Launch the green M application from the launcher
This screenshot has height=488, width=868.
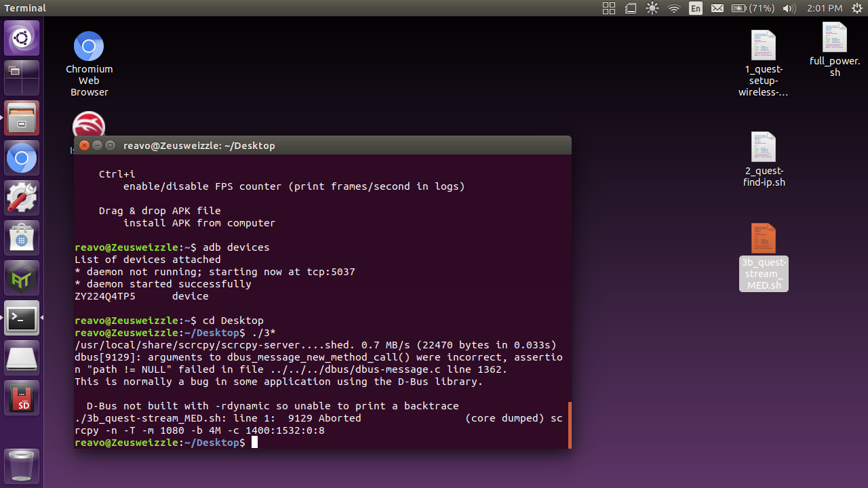(x=21, y=278)
